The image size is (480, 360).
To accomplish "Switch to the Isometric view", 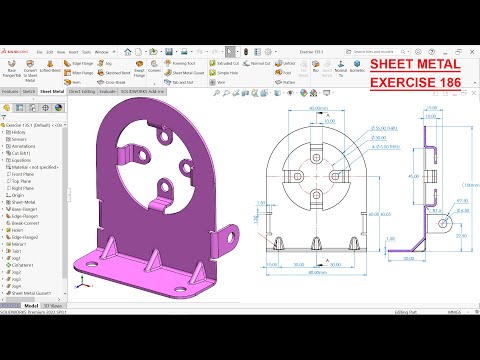I will 357,66.
